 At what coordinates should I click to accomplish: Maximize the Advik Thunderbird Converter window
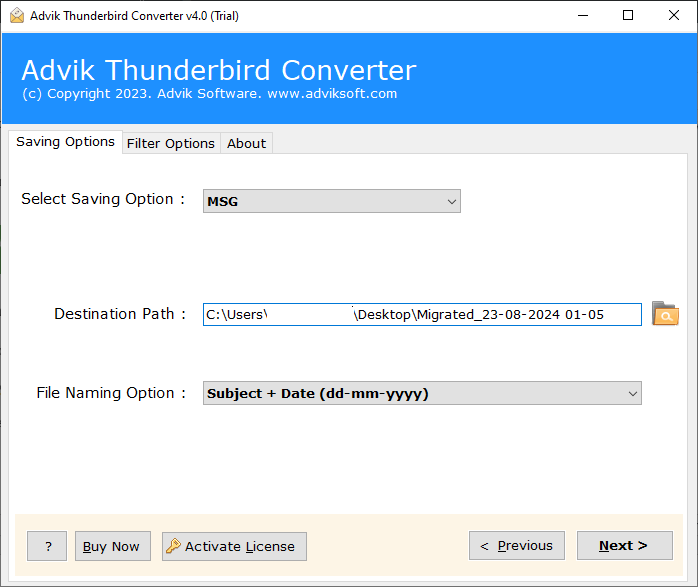point(628,16)
